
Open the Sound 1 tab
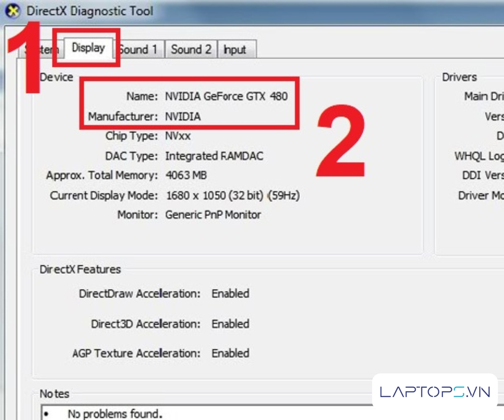pos(139,50)
